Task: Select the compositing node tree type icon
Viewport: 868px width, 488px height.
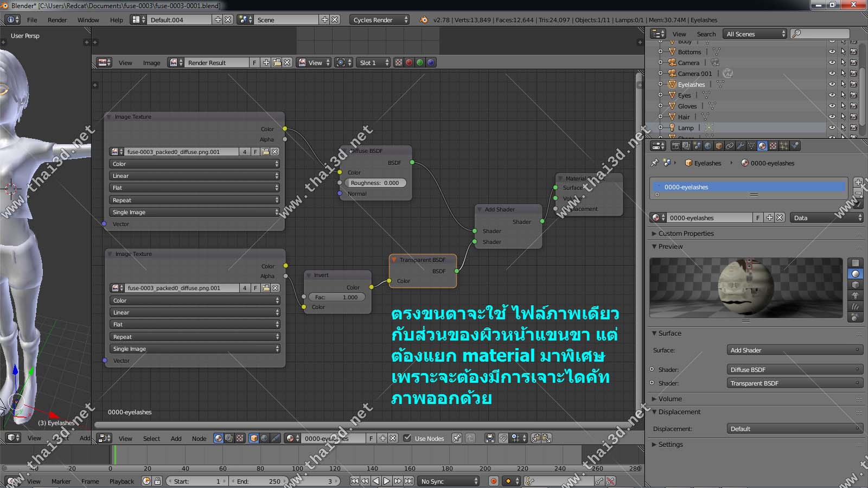Action: coord(229,438)
